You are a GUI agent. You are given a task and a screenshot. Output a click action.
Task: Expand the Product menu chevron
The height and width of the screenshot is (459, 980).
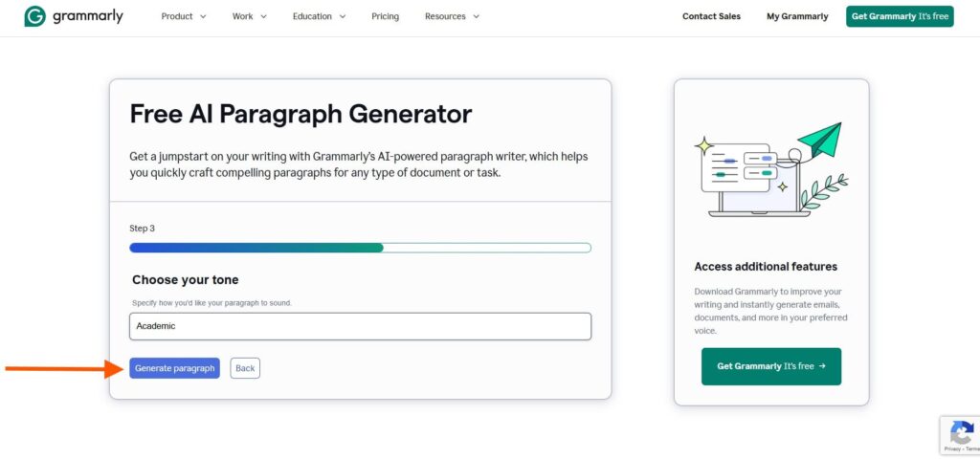[x=203, y=17]
